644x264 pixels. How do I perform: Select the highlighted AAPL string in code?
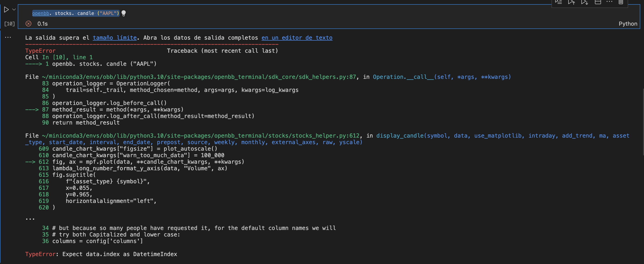(x=109, y=13)
